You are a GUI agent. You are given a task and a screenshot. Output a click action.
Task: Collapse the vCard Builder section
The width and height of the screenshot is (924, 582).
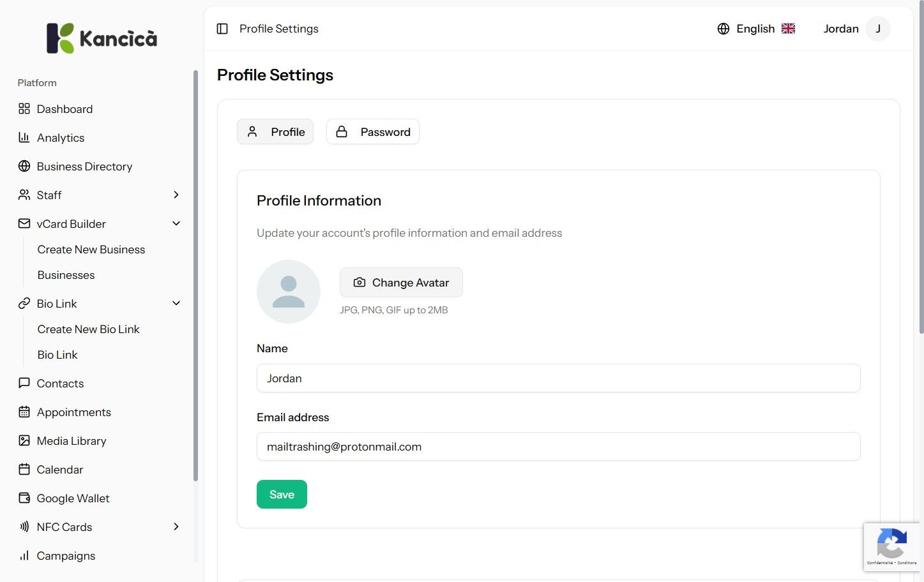point(176,224)
